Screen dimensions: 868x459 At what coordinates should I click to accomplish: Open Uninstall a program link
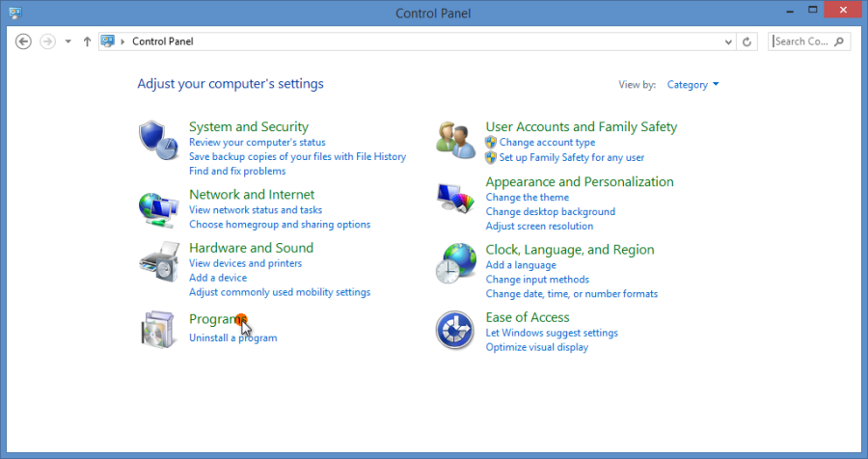(x=232, y=337)
